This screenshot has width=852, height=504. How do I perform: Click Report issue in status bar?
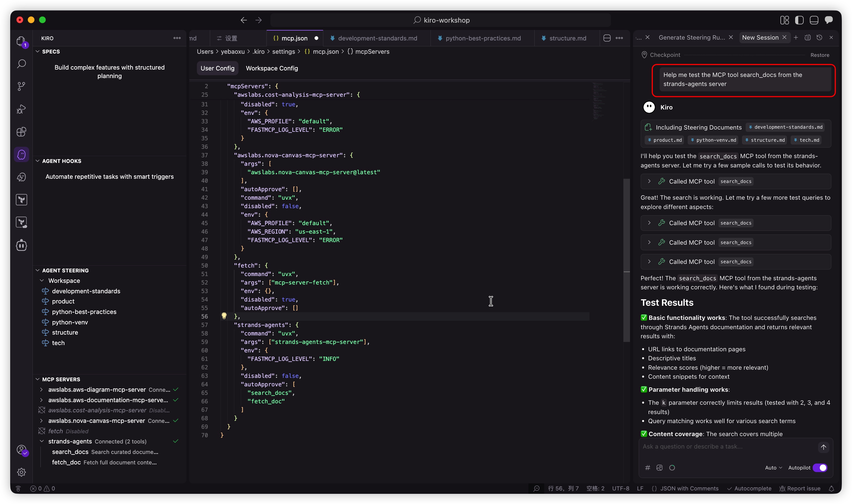coord(800,488)
